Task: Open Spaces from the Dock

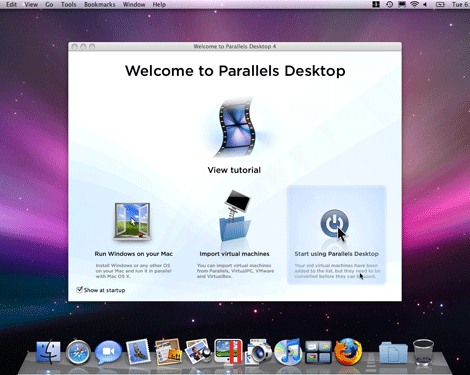Action: click(x=318, y=352)
